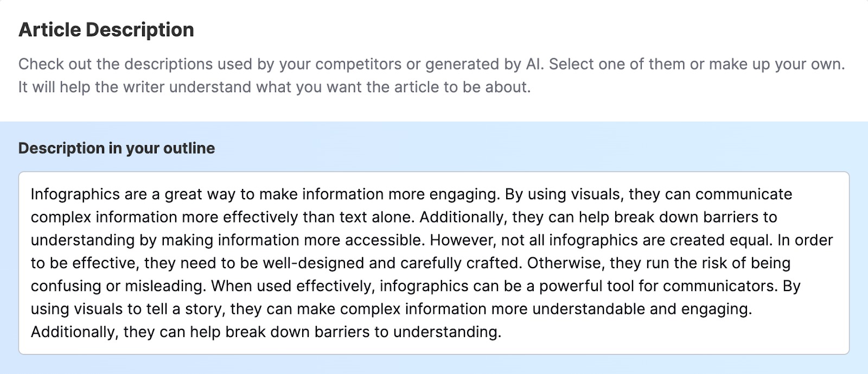Click the 'Description in your outline' label
The height and width of the screenshot is (374, 868).
[x=117, y=148]
